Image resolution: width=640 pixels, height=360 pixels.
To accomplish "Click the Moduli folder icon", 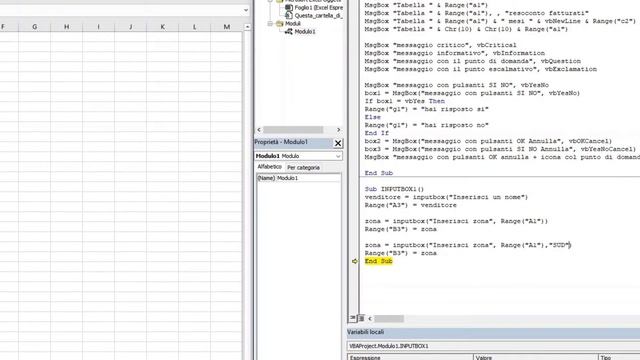I will [280, 24].
